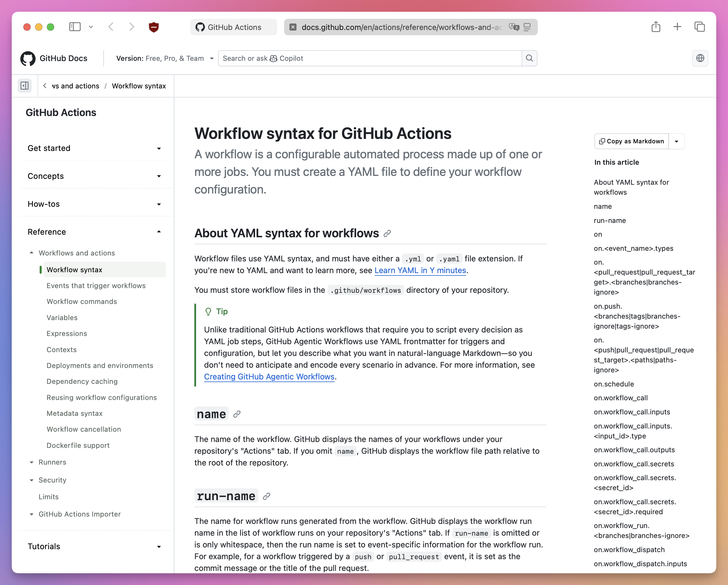Click the Share icon in Safari toolbar

point(656,27)
